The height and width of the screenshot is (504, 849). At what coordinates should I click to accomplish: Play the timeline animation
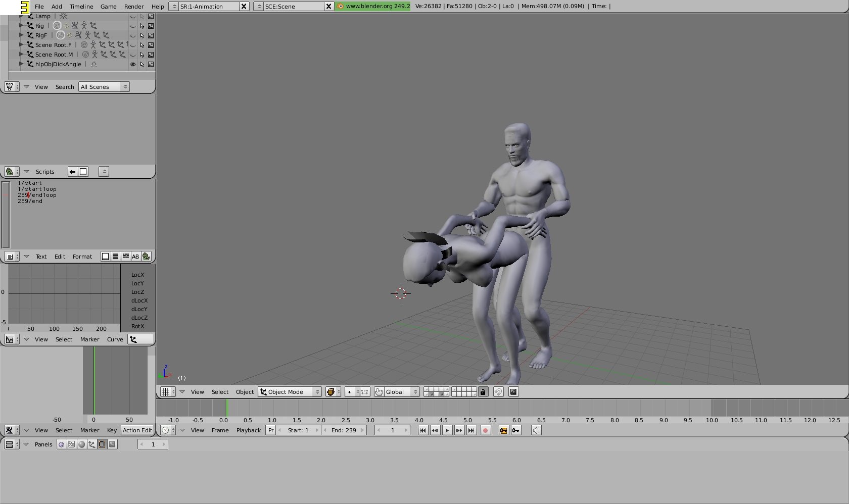(x=447, y=430)
